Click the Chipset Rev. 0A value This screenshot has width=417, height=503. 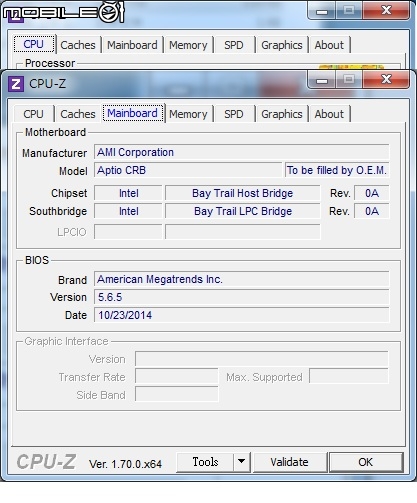pos(372,193)
